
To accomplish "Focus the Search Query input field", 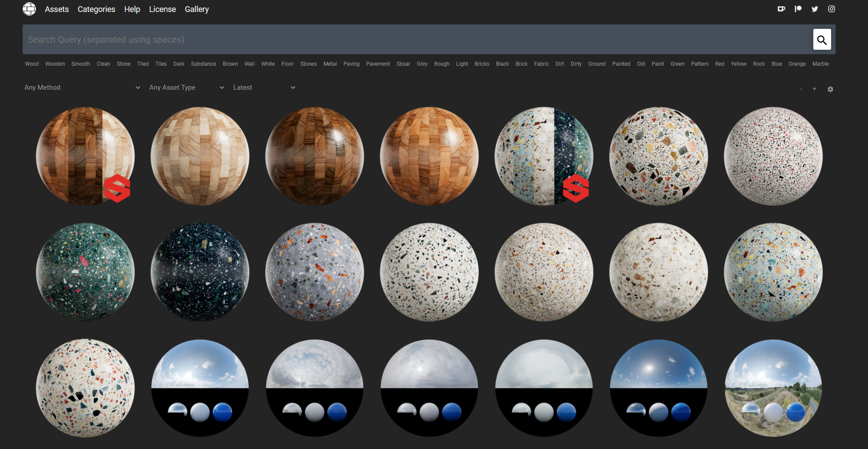I will (x=418, y=40).
